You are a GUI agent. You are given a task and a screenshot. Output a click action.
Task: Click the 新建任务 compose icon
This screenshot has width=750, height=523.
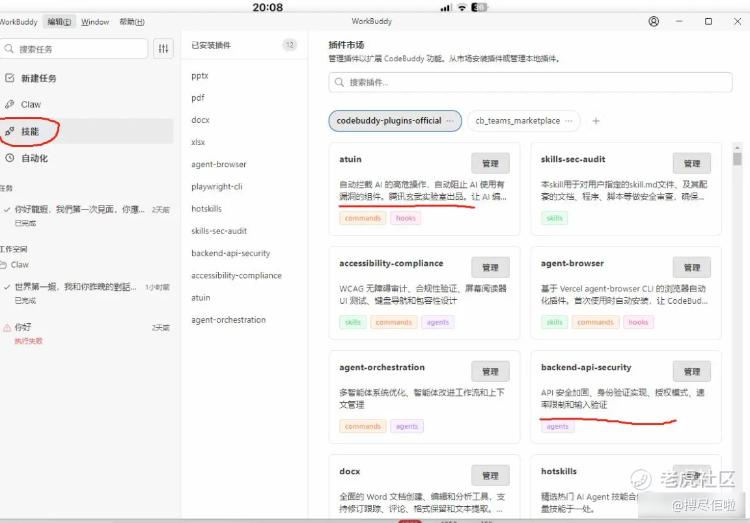(x=10, y=78)
